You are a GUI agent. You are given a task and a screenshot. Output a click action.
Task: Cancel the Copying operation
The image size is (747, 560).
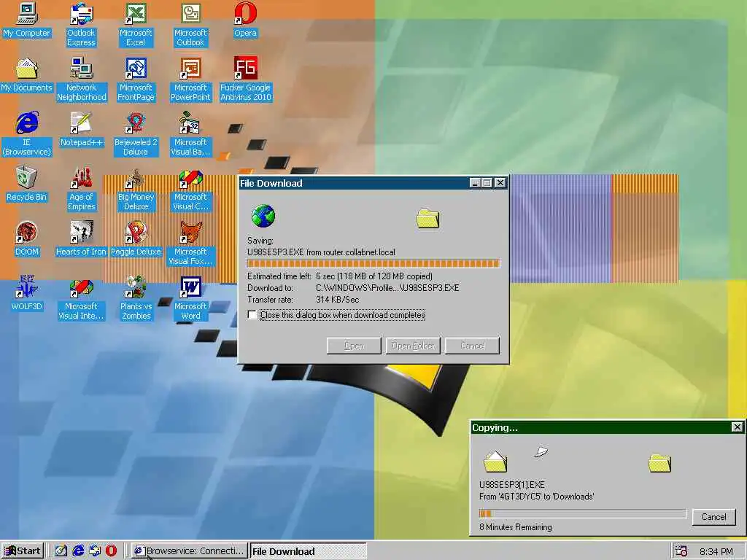tap(713, 517)
